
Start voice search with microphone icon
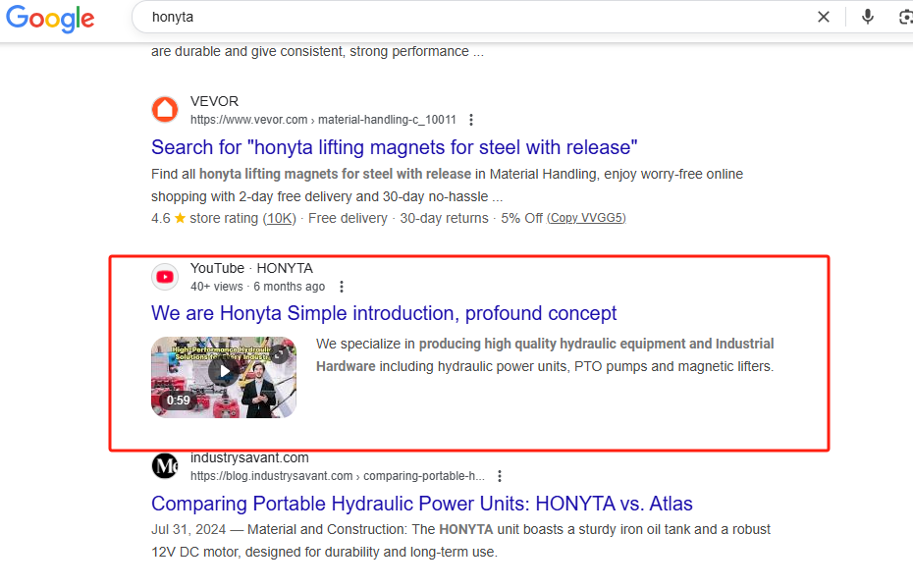coord(868,17)
